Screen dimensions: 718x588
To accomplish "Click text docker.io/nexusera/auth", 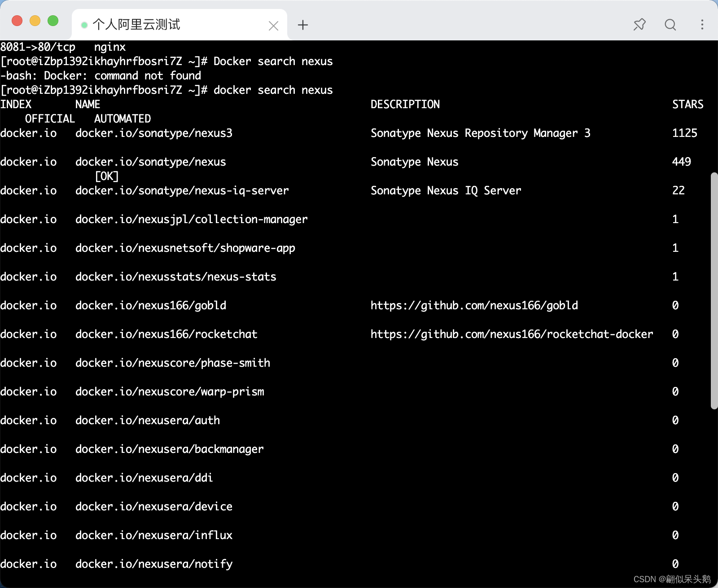I will click(148, 421).
